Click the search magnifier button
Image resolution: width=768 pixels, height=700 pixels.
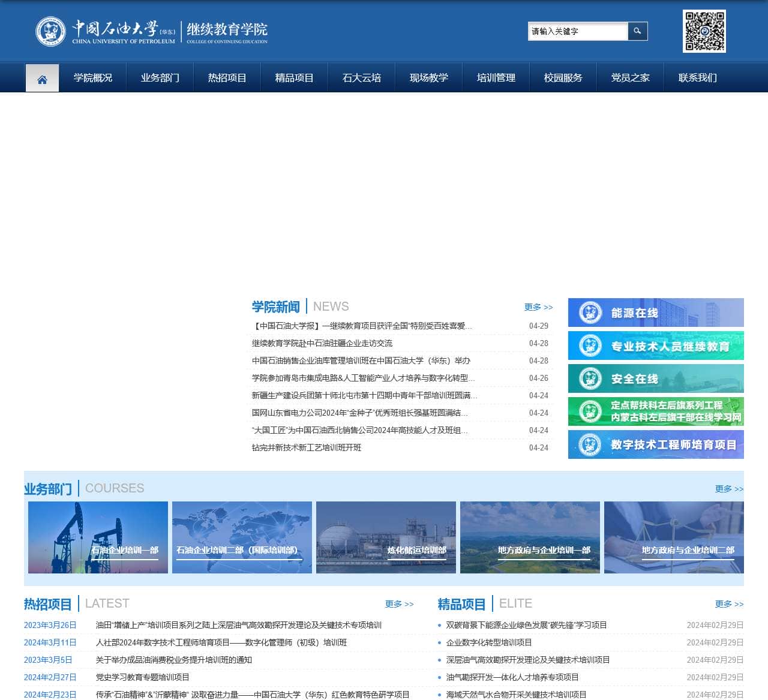[x=638, y=31]
